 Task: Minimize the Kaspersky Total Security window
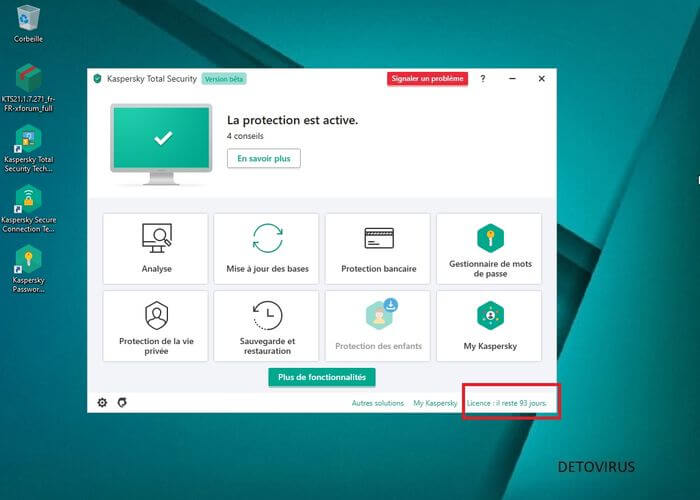(x=512, y=79)
